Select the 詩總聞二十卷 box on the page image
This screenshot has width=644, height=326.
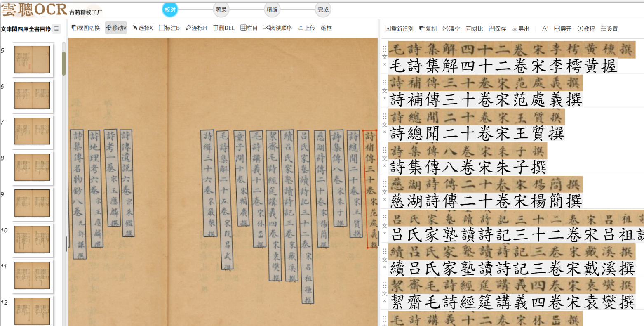click(355, 184)
